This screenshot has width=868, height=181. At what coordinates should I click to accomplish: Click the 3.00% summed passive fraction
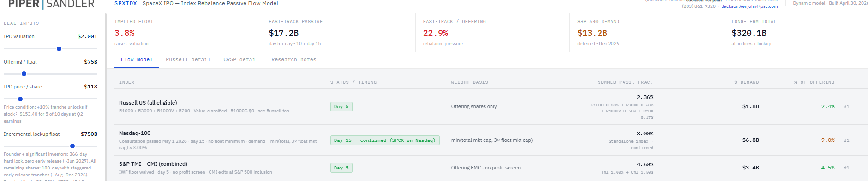pos(645,134)
